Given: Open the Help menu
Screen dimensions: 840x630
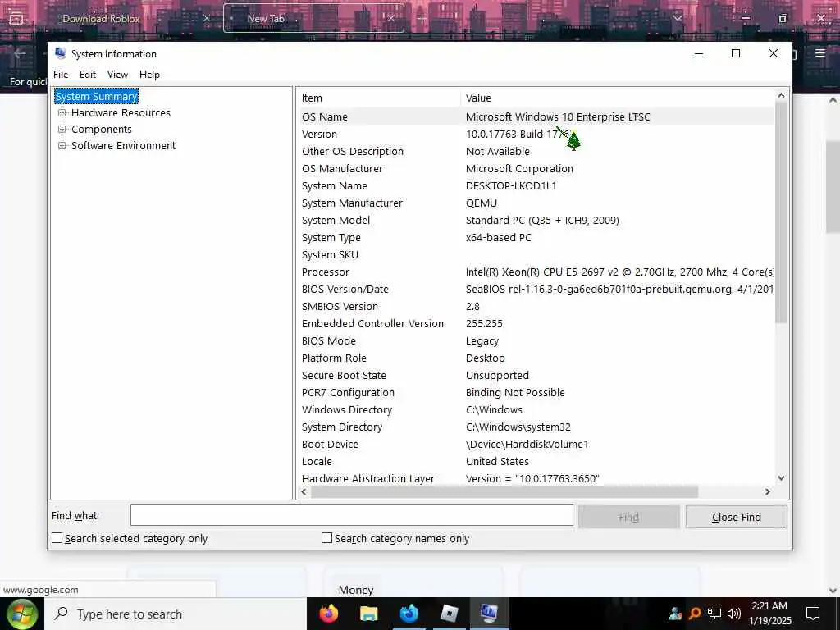Looking at the screenshot, I should point(149,75).
